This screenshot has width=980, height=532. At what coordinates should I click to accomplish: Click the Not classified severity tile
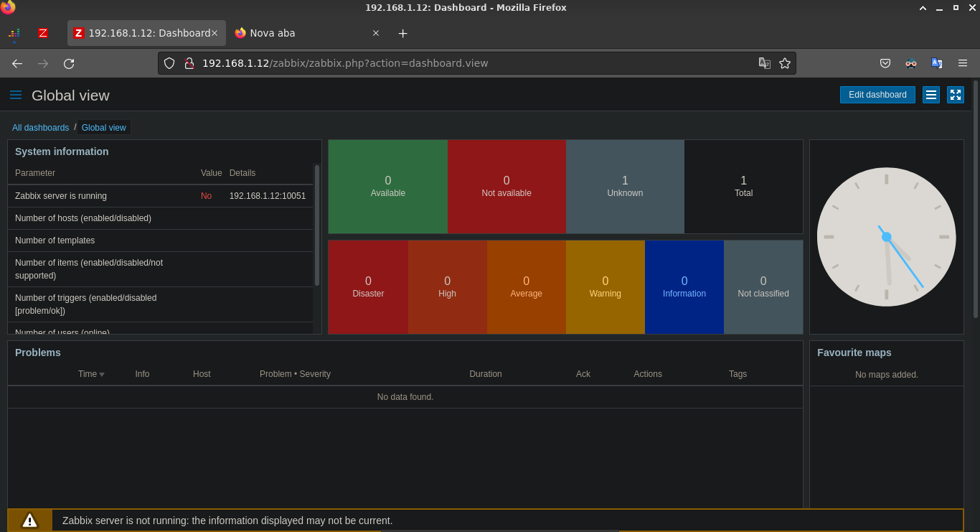pyautogui.click(x=763, y=287)
